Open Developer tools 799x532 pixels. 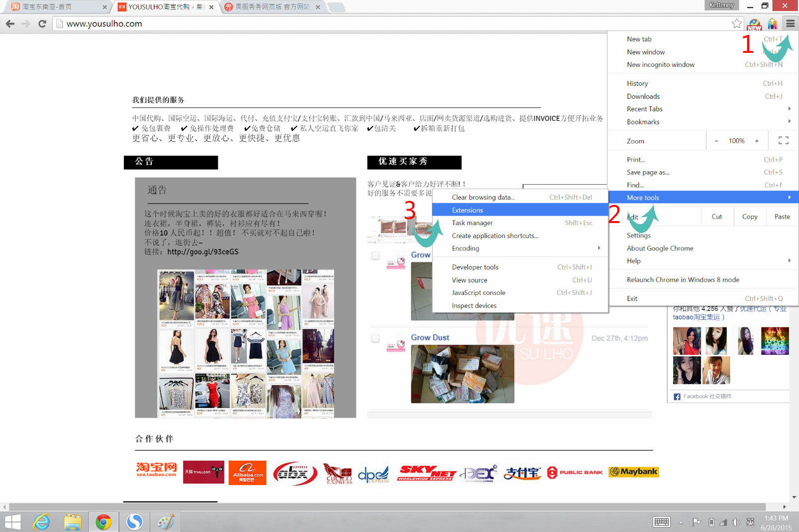click(520, 267)
